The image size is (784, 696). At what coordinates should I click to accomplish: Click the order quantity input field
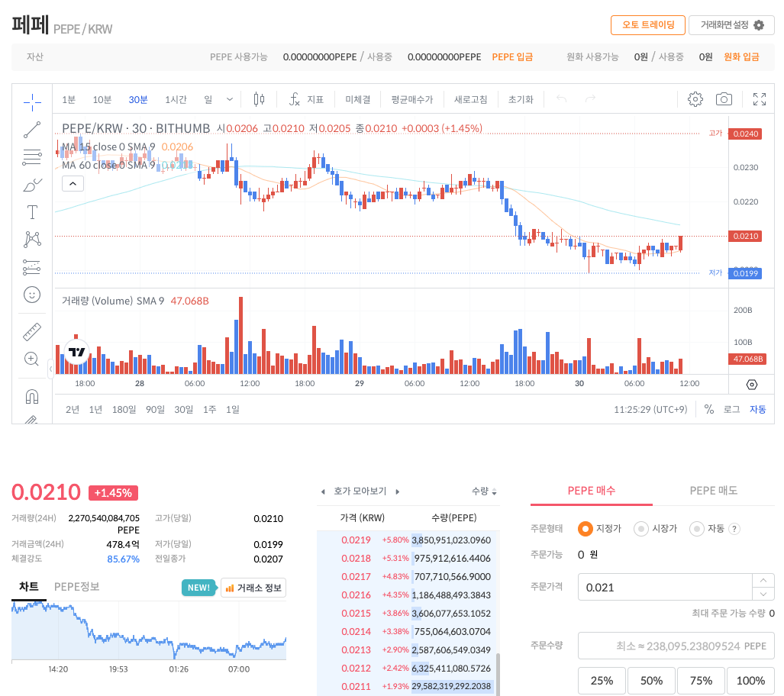676,646
